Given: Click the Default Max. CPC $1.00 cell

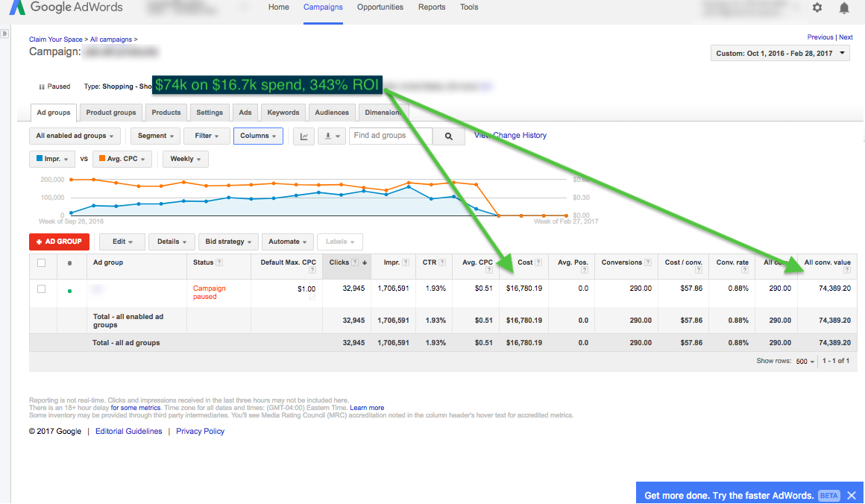Looking at the screenshot, I should (286, 292).
